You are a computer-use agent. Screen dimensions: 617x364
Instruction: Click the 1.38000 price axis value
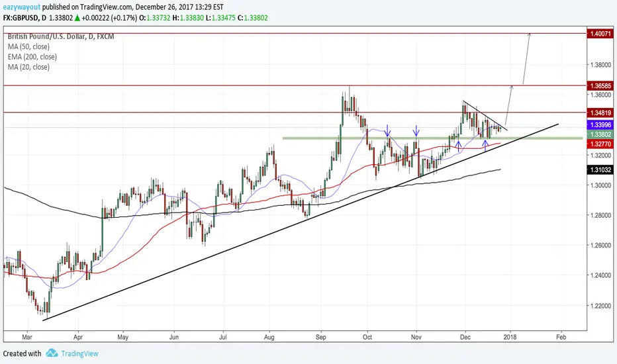click(600, 65)
